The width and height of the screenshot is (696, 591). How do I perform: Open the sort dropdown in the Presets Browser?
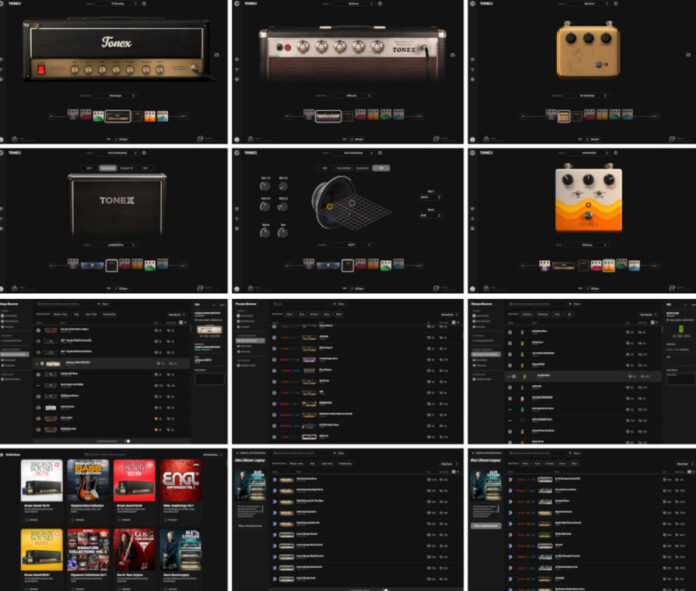coord(450,314)
